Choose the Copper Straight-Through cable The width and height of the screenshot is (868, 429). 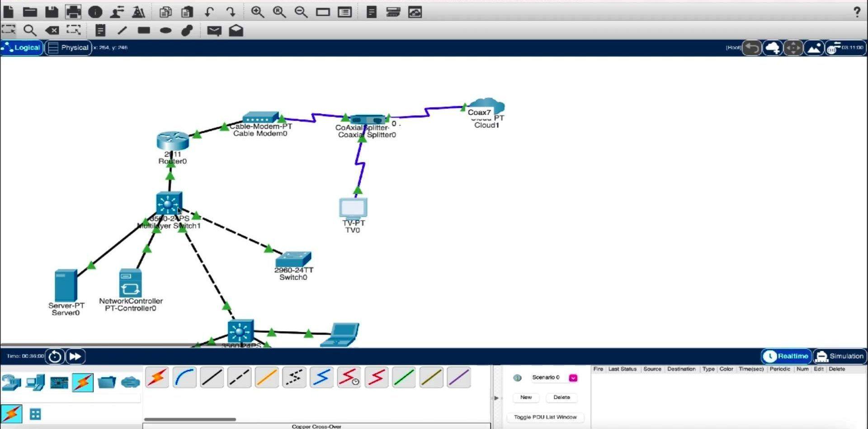click(212, 378)
